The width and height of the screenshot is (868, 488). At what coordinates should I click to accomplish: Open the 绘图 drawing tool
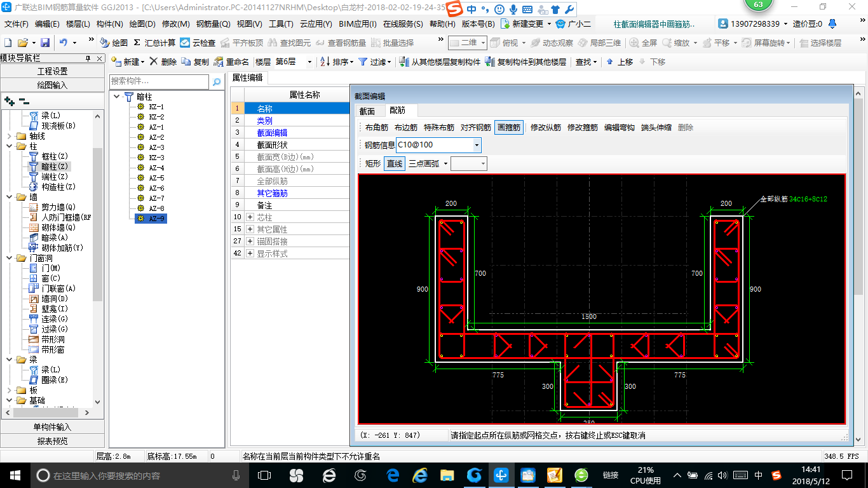(114, 43)
